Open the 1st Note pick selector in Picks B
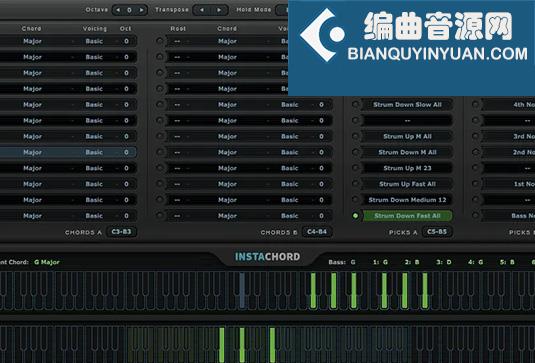The image size is (535, 363). click(508, 184)
